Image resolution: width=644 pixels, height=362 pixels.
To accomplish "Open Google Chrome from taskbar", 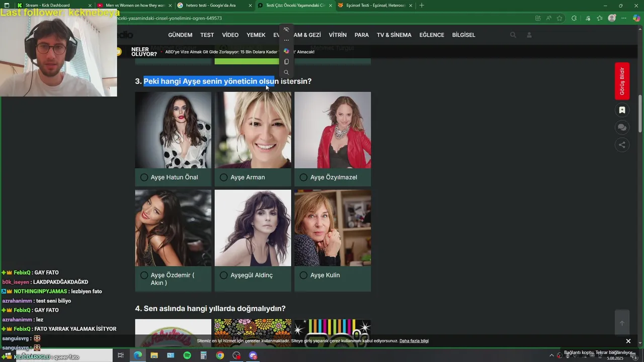I will (220, 355).
